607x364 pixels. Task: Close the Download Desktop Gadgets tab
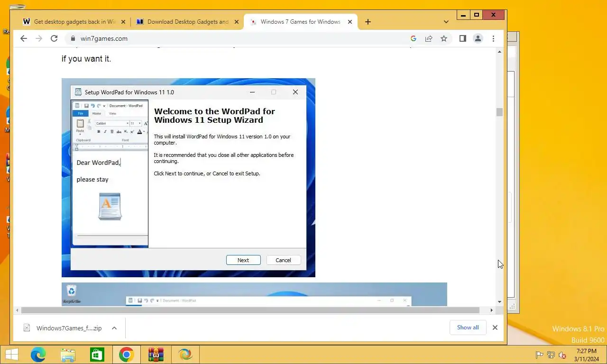(236, 22)
